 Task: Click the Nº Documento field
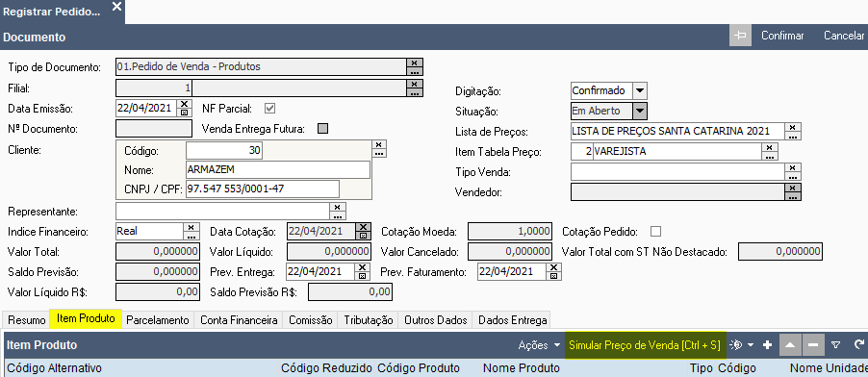pos(154,129)
